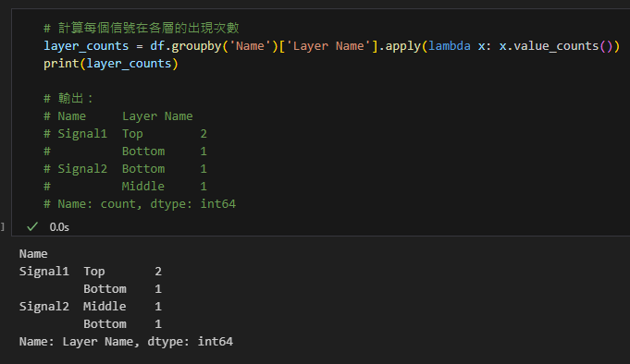Image resolution: width=630 pixels, height=364 pixels.
Task: Click the layer_counts variable in the assignment line
Action: tap(86, 46)
